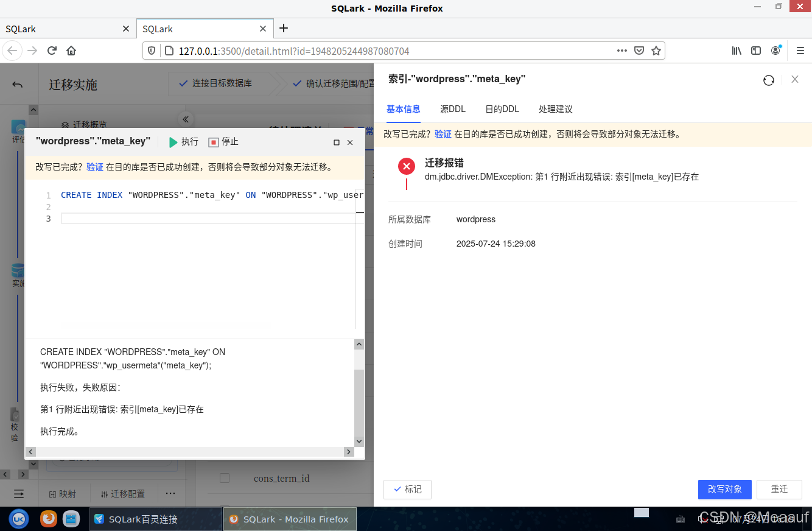Click the address bar URL field
This screenshot has width=812, height=531.
pos(390,51)
